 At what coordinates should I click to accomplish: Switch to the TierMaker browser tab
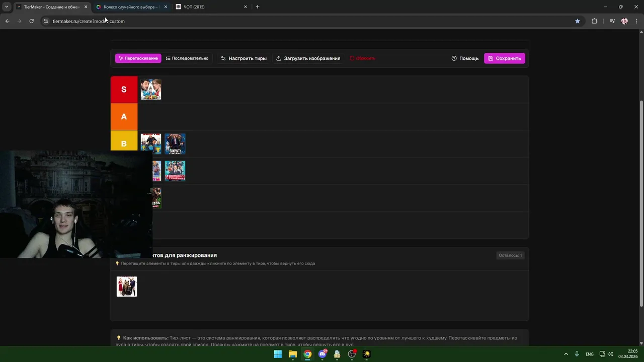50,7
